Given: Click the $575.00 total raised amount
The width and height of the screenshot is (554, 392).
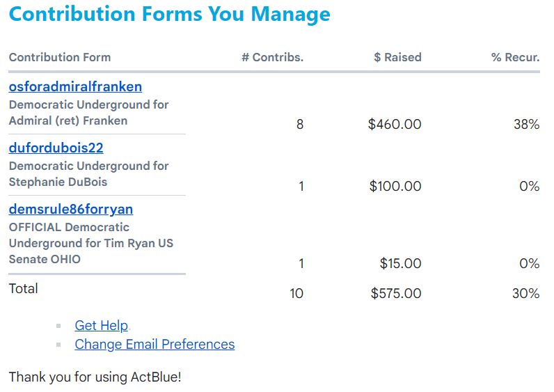Looking at the screenshot, I should [x=395, y=293].
